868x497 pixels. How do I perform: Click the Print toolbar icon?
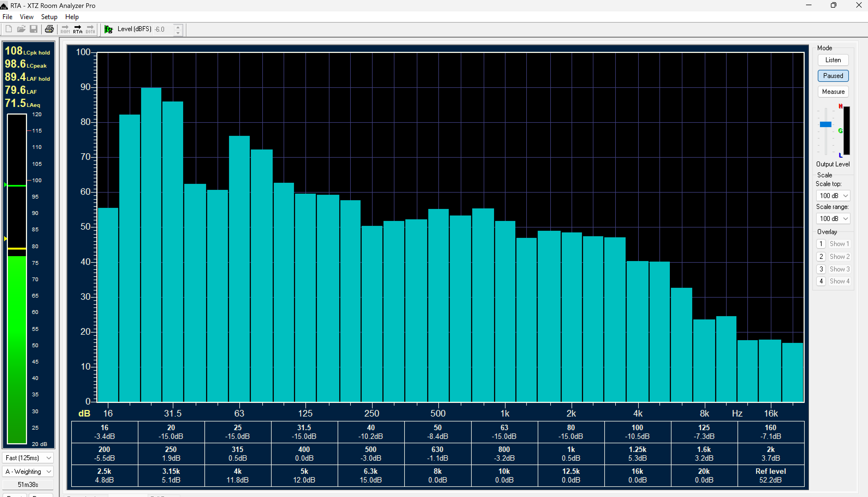pyautogui.click(x=49, y=29)
